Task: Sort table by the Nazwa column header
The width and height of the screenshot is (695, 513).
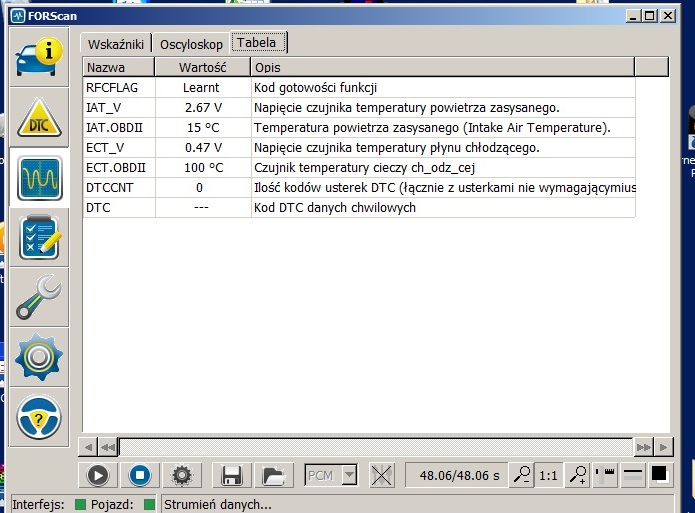Action: pos(119,67)
